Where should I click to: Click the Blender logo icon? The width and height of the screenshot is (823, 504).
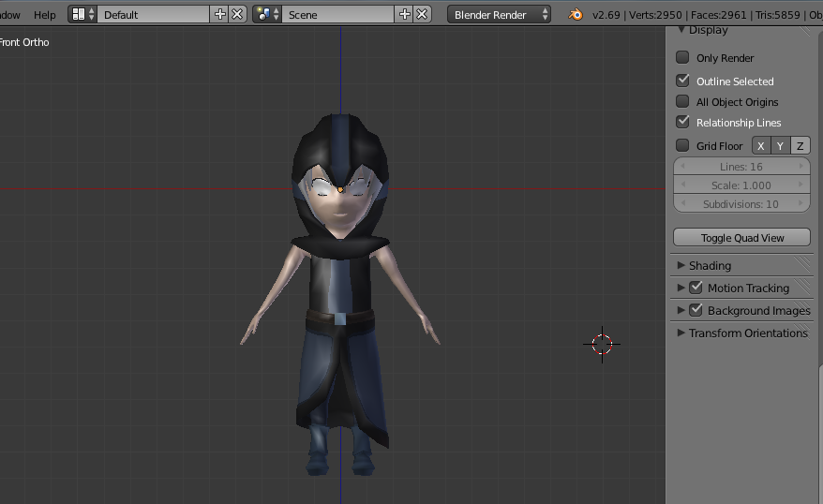click(576, 15)
